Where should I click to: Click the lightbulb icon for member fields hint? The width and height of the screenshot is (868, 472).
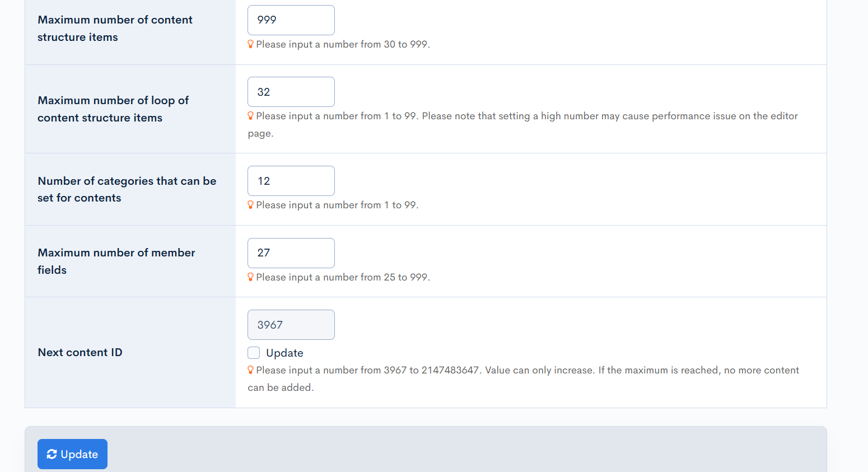250,277
